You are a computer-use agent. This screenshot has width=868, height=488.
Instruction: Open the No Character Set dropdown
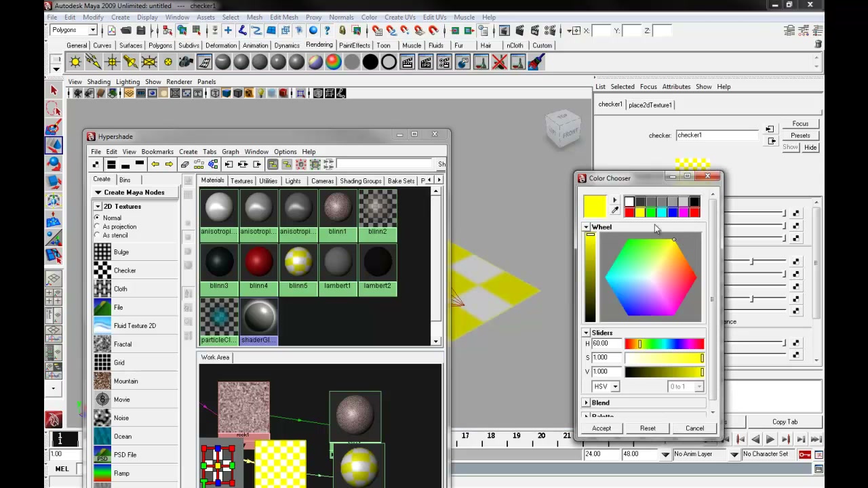[734, 454]
